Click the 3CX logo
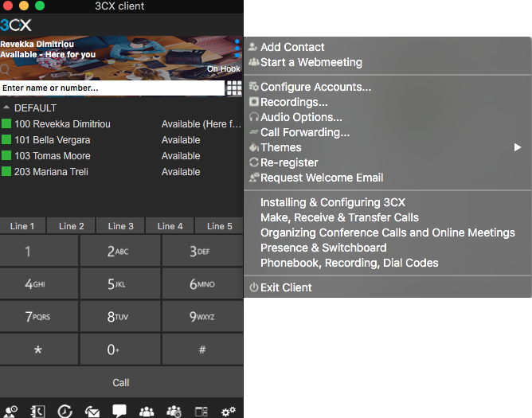 pos(16,25)
